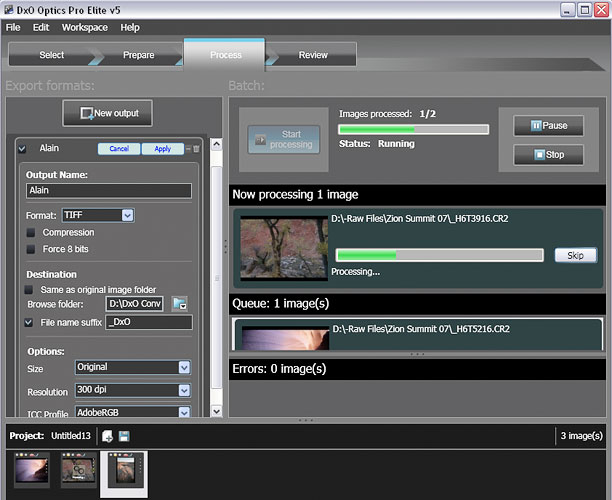Open the Size dropdown showing Original
This screenshot has width=612, height=500.
coord(184,367)
